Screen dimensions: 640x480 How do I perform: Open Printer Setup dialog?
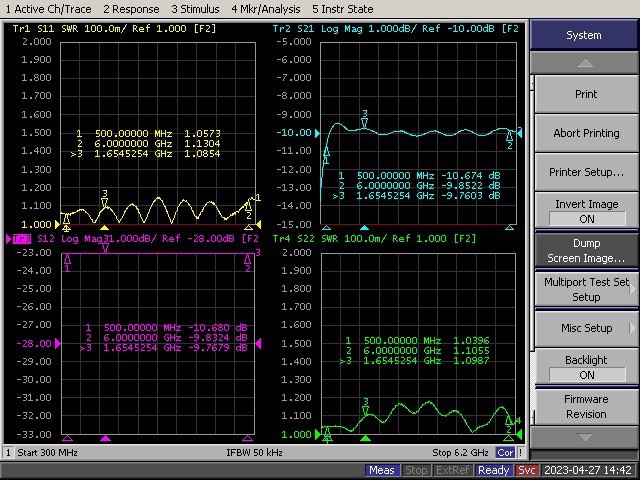(586, 172)
